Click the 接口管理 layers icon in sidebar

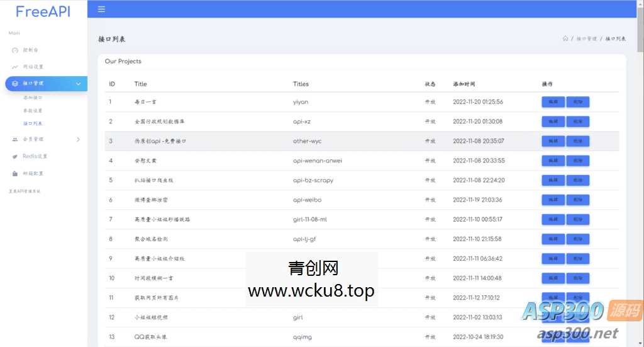click(x=15, y=84)
